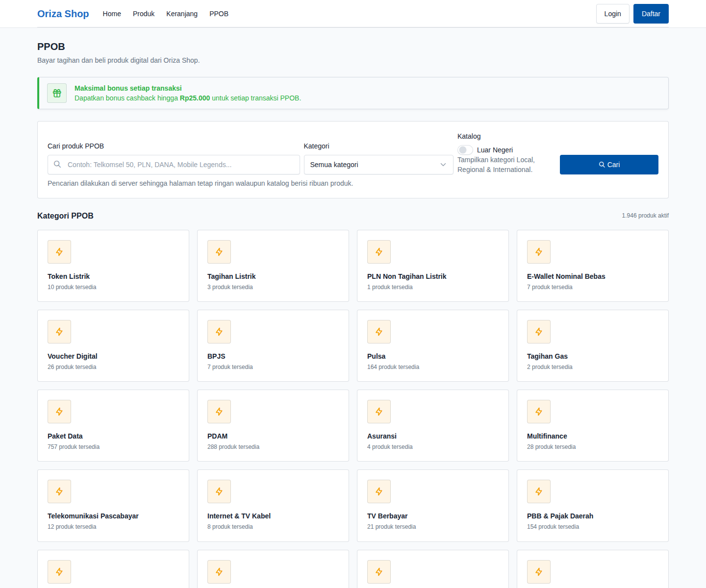Open the BPJS category title
706x588 pixels.
coord(216,356)
